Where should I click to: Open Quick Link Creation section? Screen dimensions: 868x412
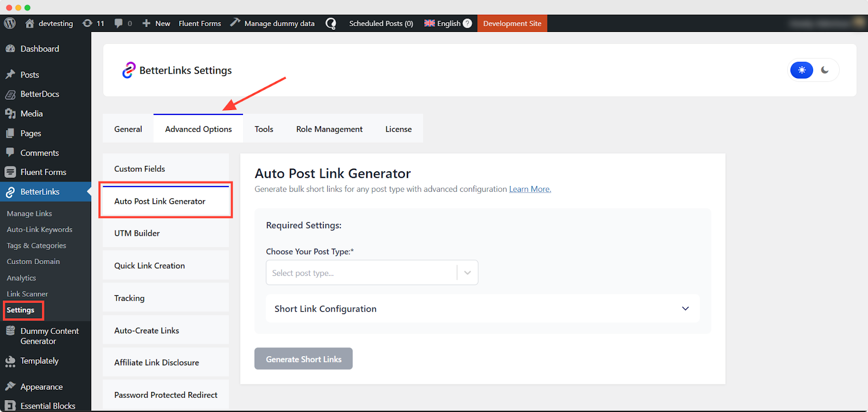[166, 266]
